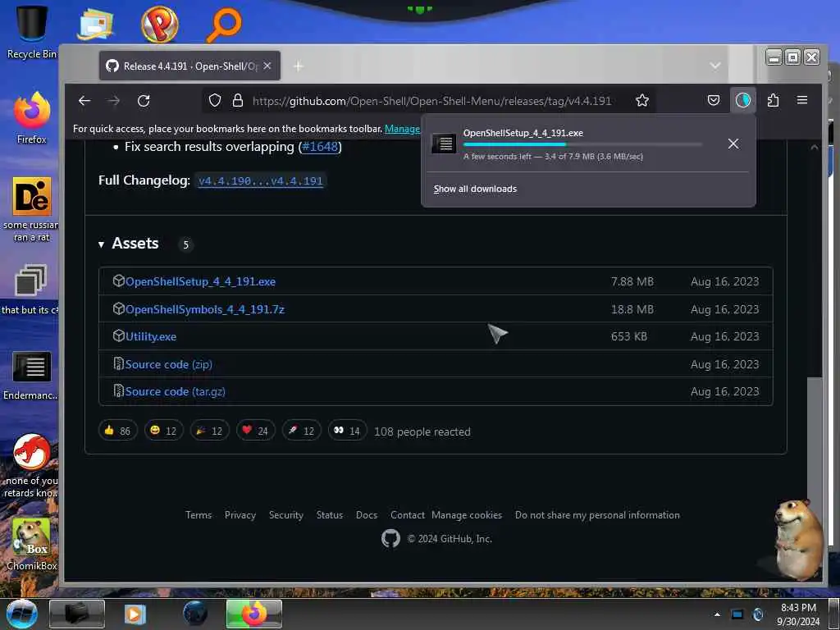840x630 pixels.
Task: Toggle thumbs up reaction 86
Action: [x=118, y=431]
